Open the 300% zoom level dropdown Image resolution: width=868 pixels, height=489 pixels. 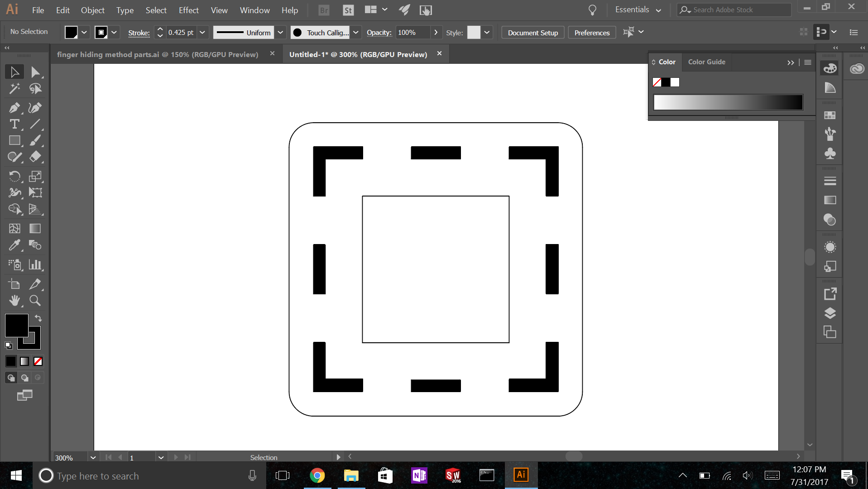coord(93,457)
